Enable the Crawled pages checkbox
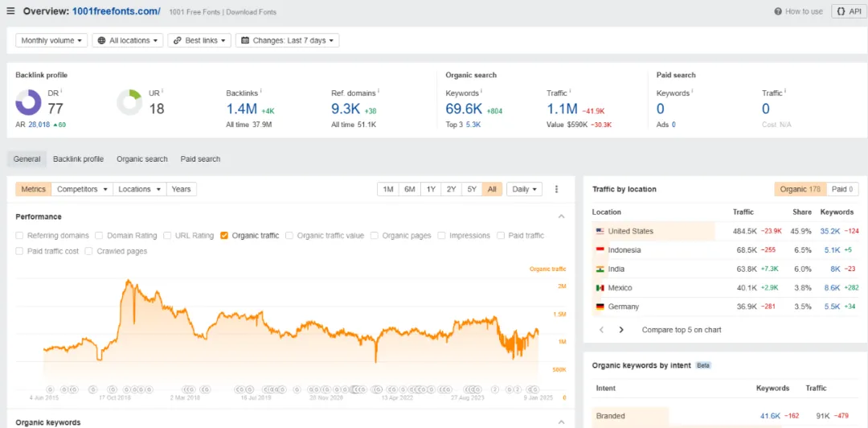The height and width of the screenshot is (428, 868). 89,251
